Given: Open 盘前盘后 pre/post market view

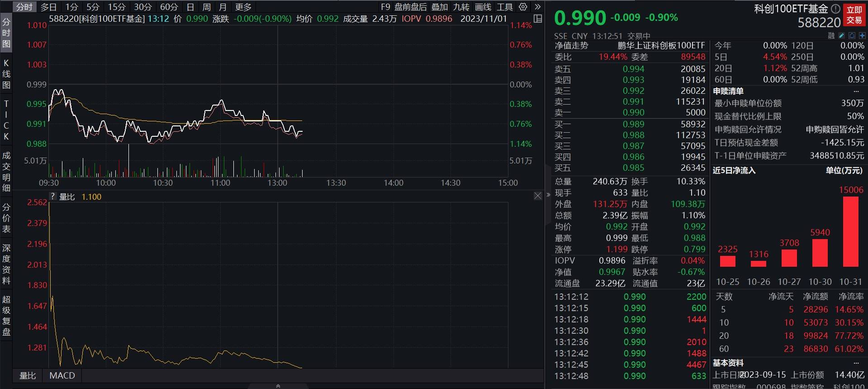Looking at the screenshot, I should tap(410, 7).
